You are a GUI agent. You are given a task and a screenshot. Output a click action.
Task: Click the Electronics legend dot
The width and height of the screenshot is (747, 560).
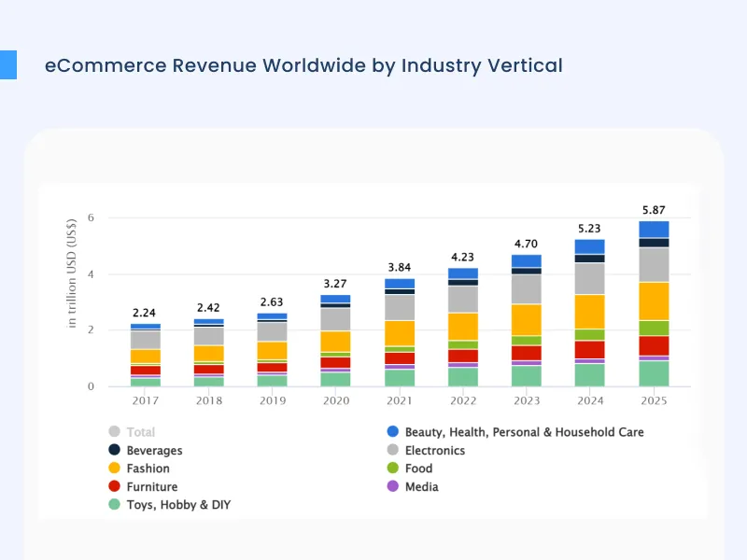394,450
